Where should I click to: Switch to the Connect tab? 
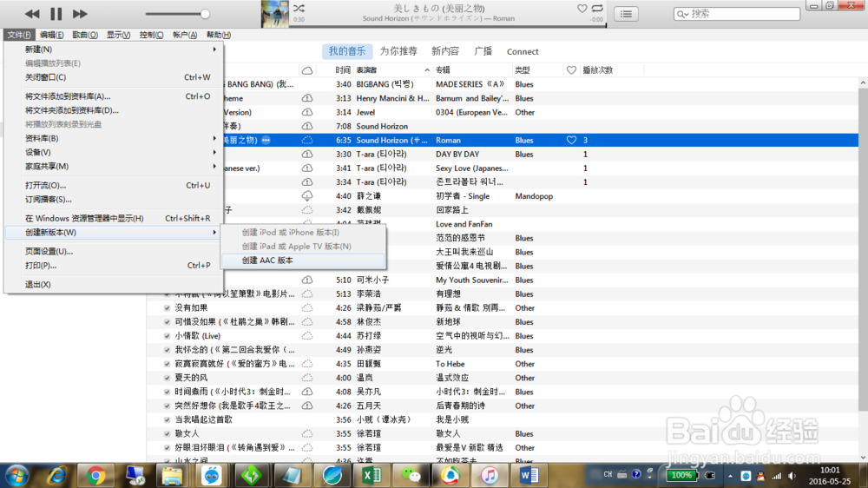click(x=523, y=51)
